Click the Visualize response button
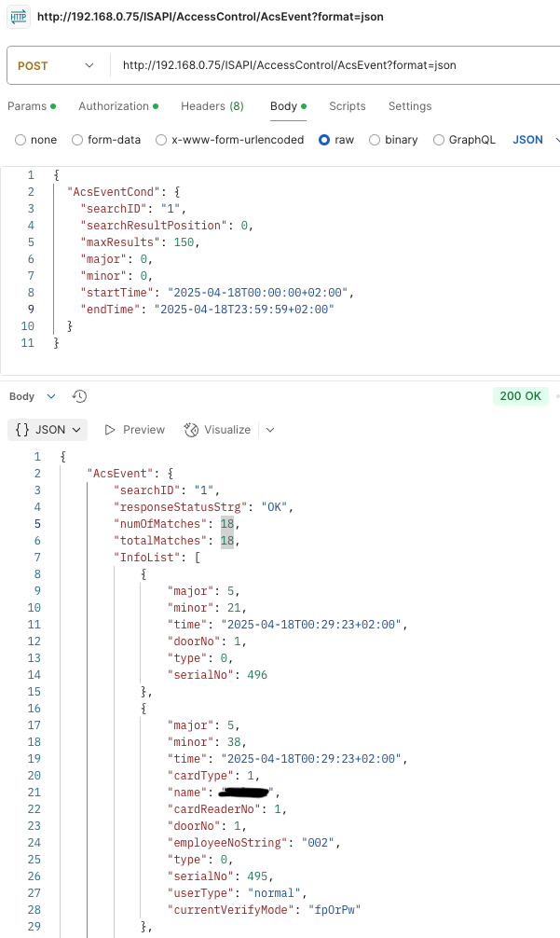560x938 pixels. tap(218, 430)
